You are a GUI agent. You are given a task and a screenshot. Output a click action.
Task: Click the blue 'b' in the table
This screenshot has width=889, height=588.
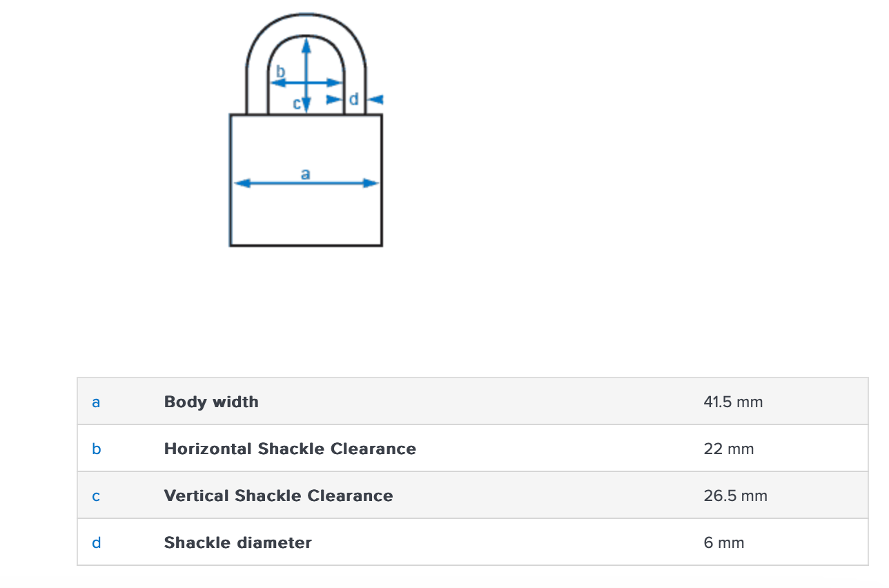pyautogui.click(x=97, y=449)
